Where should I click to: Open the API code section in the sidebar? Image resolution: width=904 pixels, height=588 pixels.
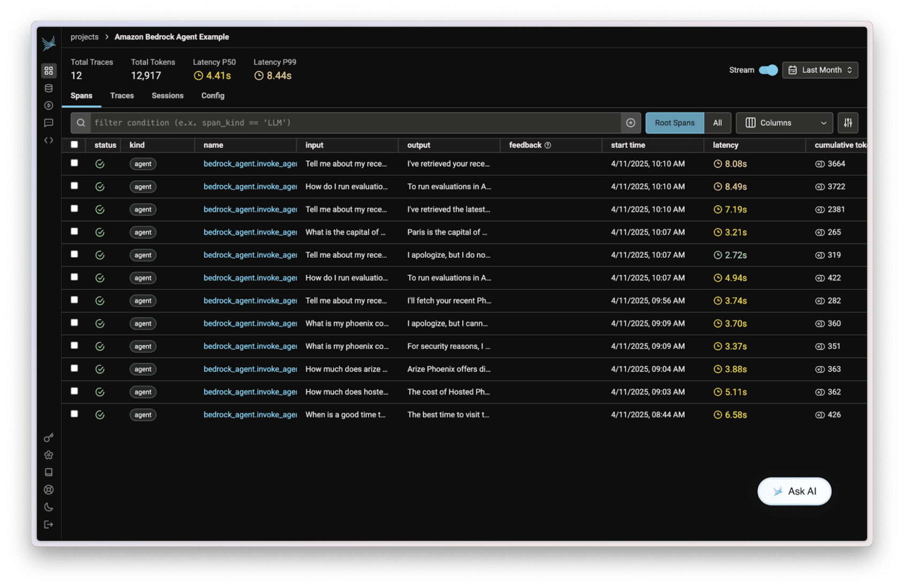(49, 140)
